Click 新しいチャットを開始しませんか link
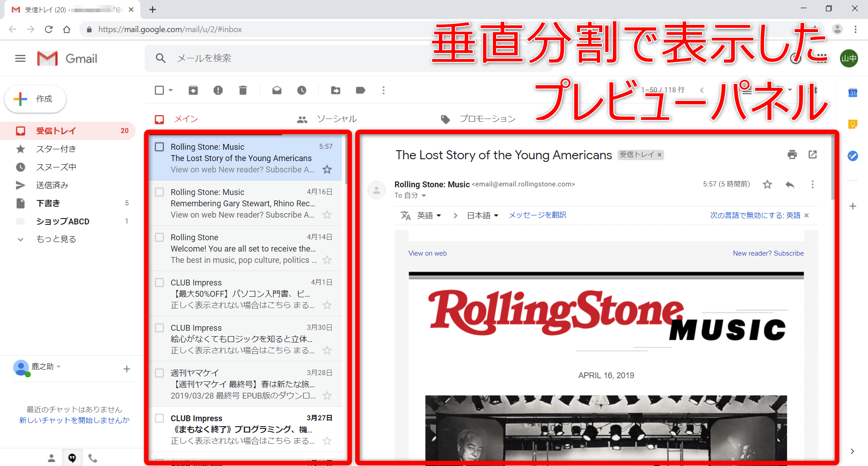 [74, 420]
